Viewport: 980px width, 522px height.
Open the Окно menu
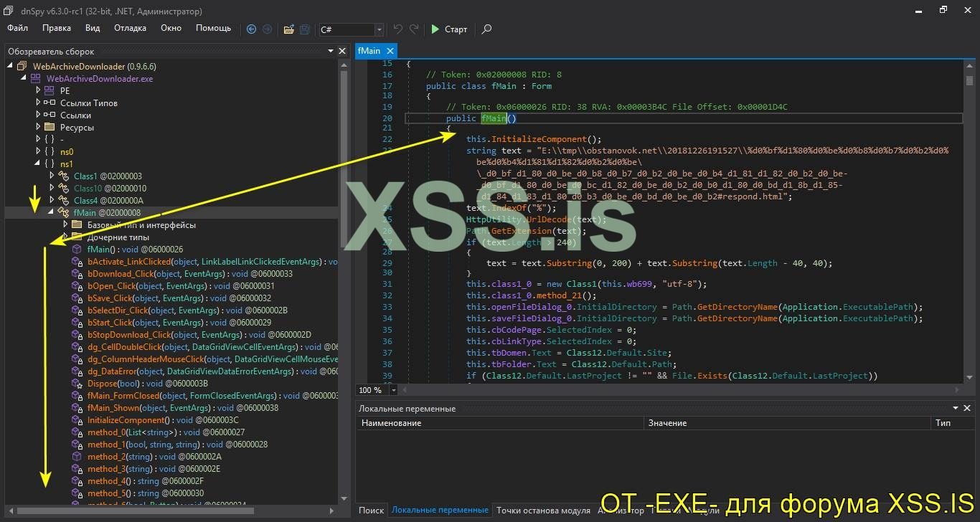point(171,28)
